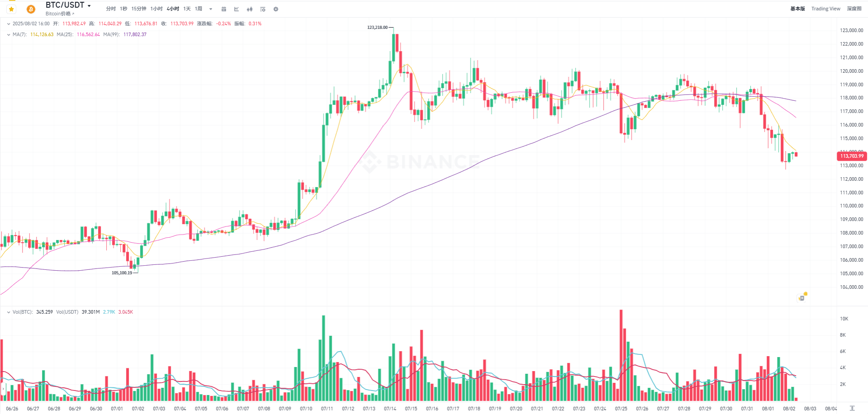Open the candlestick chart style icon
The height and width of the screenshot is (414, 868).
click(250, 9)
